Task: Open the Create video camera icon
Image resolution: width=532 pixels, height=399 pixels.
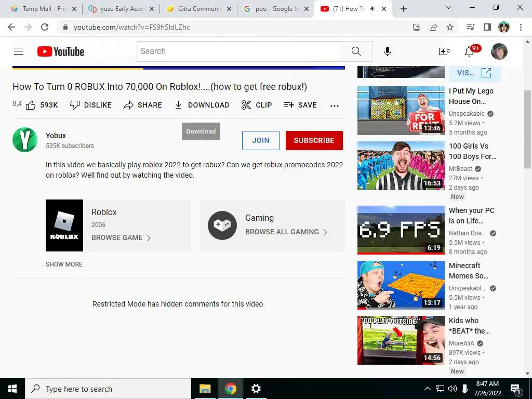Action: [444, 51]
